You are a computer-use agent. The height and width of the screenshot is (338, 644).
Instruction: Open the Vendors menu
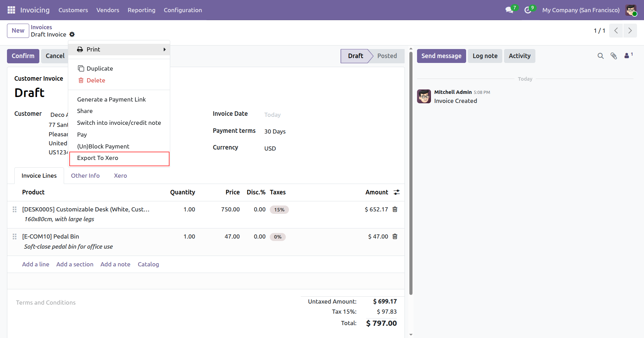tap(108, 10)
